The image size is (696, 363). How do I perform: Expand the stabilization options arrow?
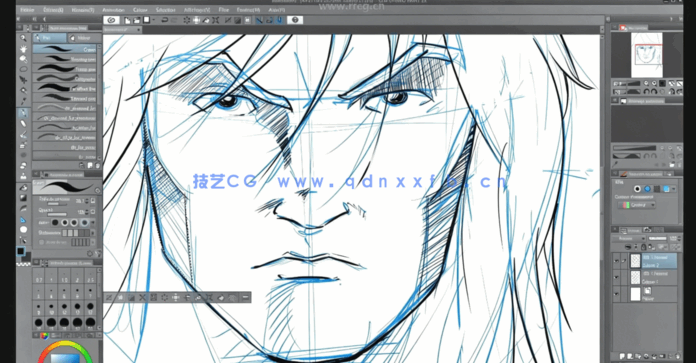[x=93, y=233]
